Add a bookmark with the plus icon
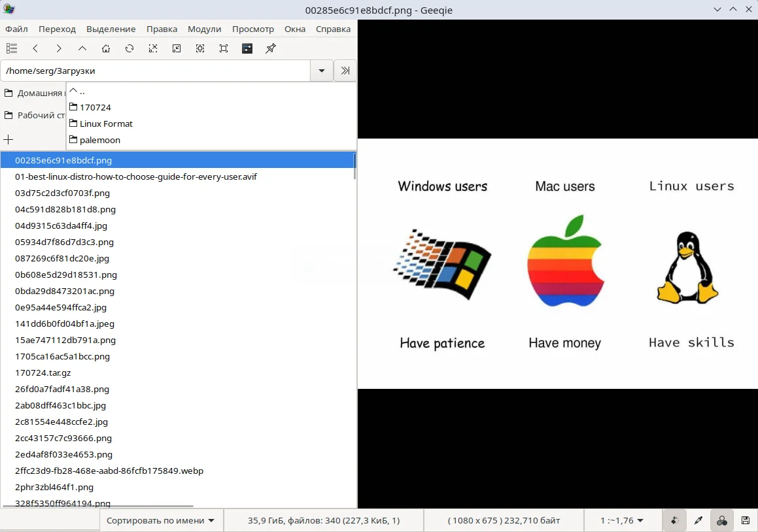 tap(9, 140)
